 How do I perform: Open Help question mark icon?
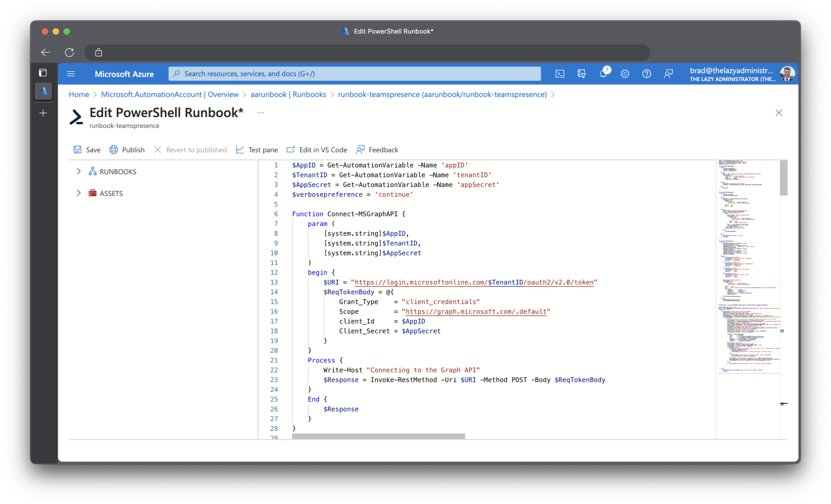(x=647, y=74)
